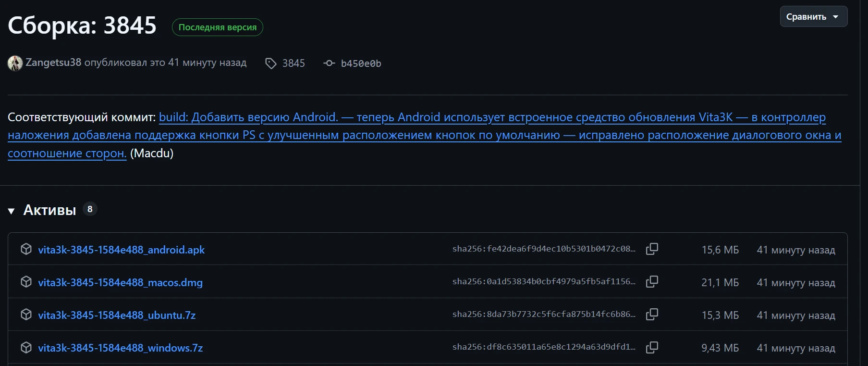Copy the android.apk sha256 hash
This screenshot has width=868, height=366.
pos(652,249)
